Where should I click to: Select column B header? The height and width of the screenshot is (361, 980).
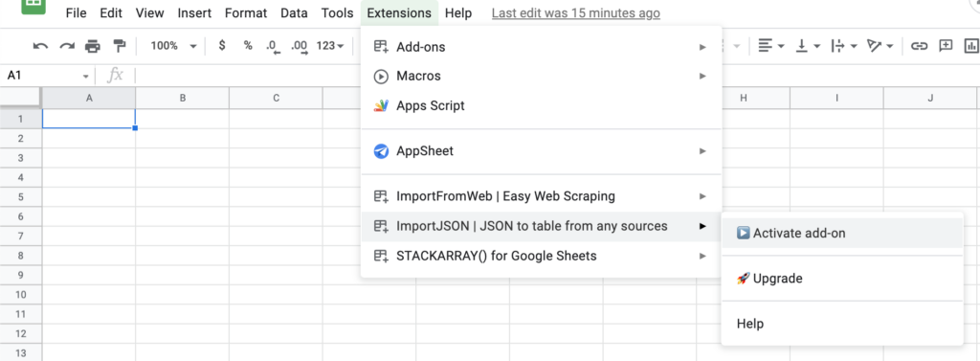point(183,99)
